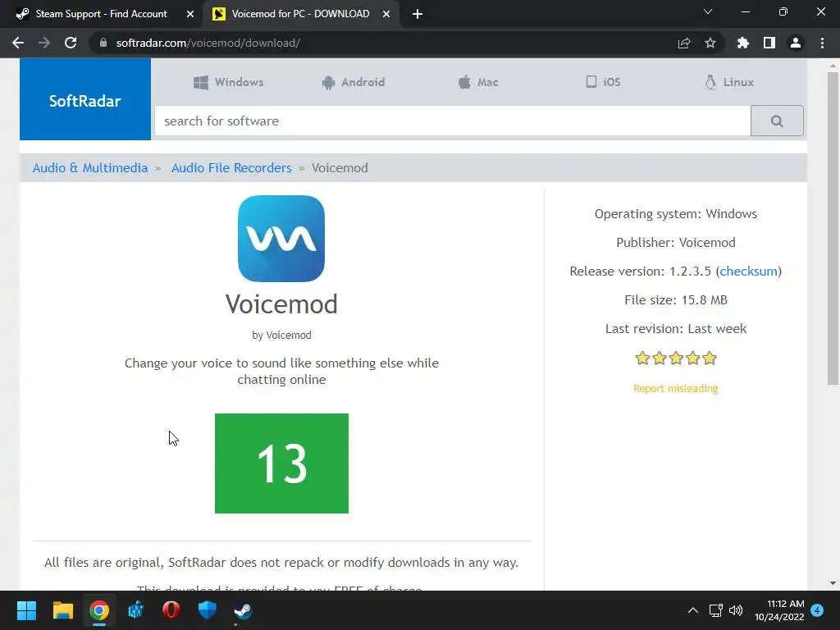Bookmark this page with the star icon

[710, 43]
